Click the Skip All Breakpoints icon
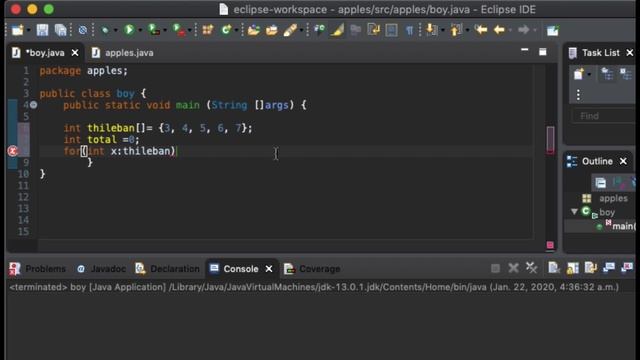 (x=82, y=30)
